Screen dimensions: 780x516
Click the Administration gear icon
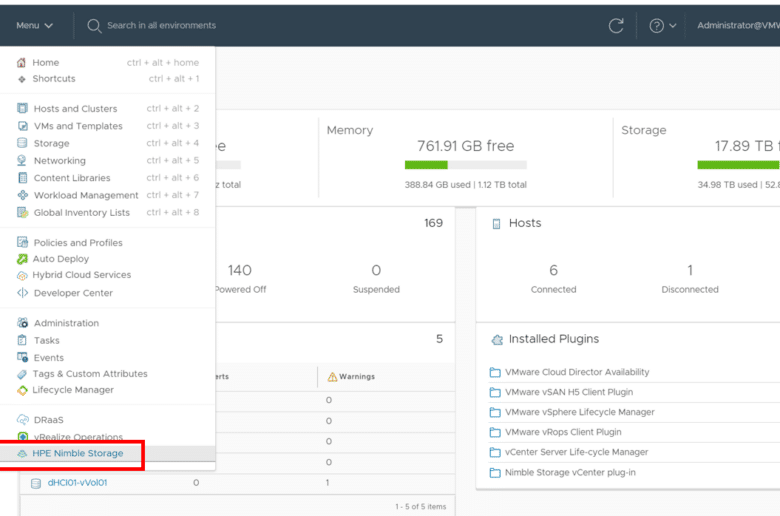pos(22,323)
